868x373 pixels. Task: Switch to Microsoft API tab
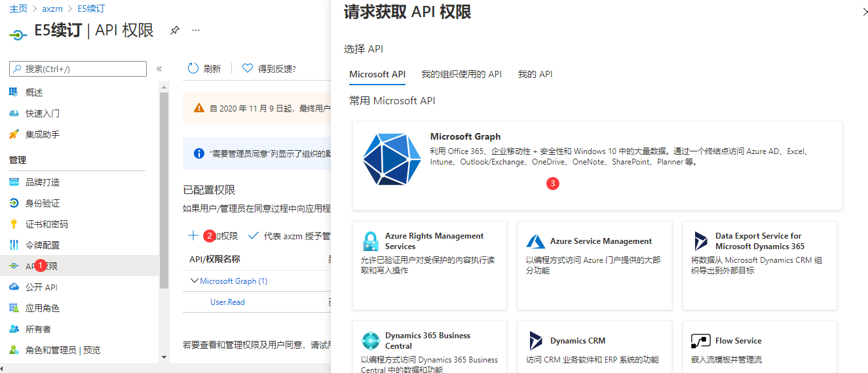click(x=377, y=74)
